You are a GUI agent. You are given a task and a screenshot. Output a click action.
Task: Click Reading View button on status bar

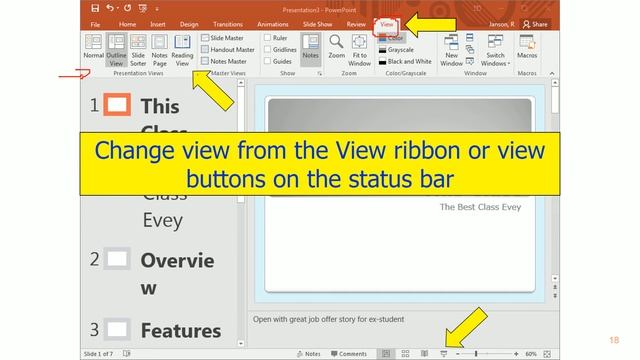(424, 354)
